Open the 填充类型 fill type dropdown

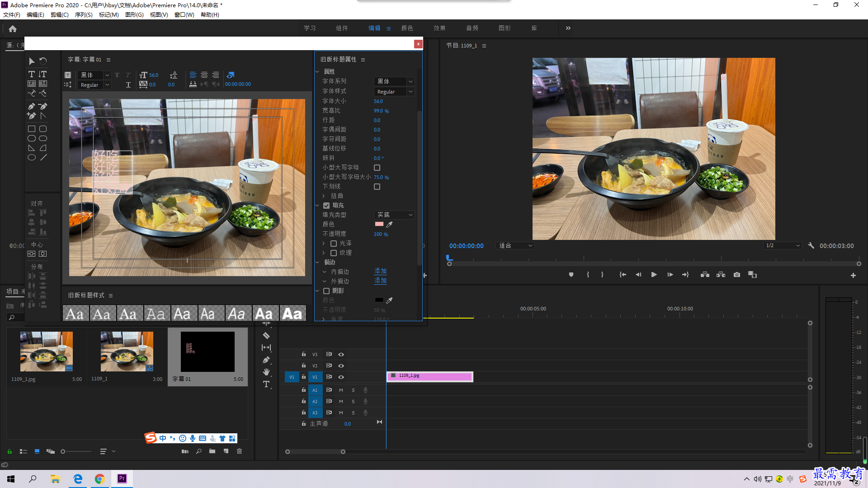coord(394,215)
